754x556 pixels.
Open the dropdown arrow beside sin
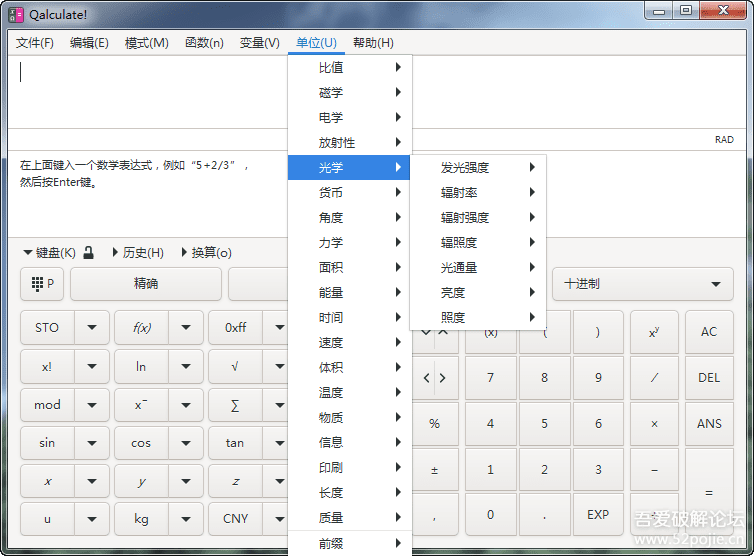click(92, 443)
